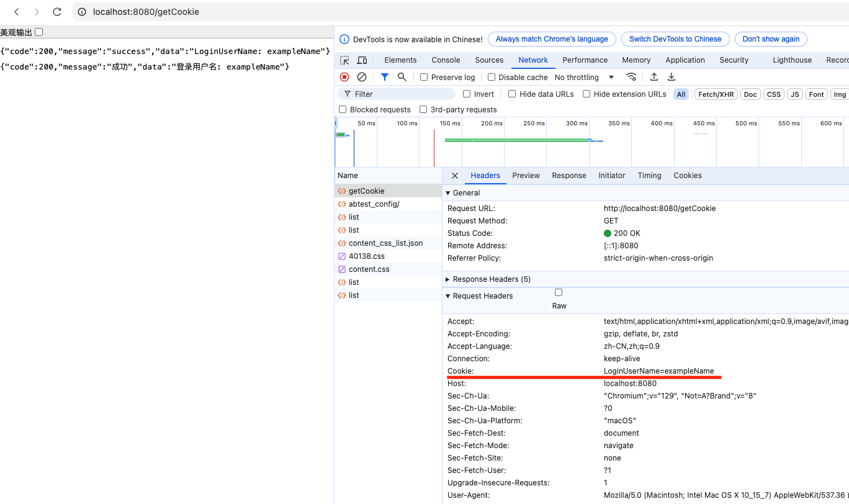This screenshot has width=849, height=504.
Task: Open the Security panel
Action: tap(734, 60)
